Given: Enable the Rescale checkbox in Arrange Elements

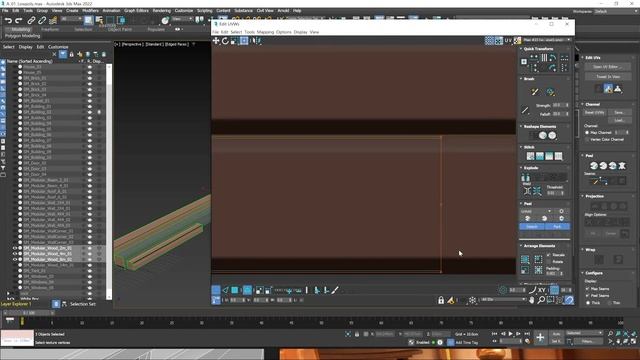Looking at the screenshot, I should click(x=549, y=255).
